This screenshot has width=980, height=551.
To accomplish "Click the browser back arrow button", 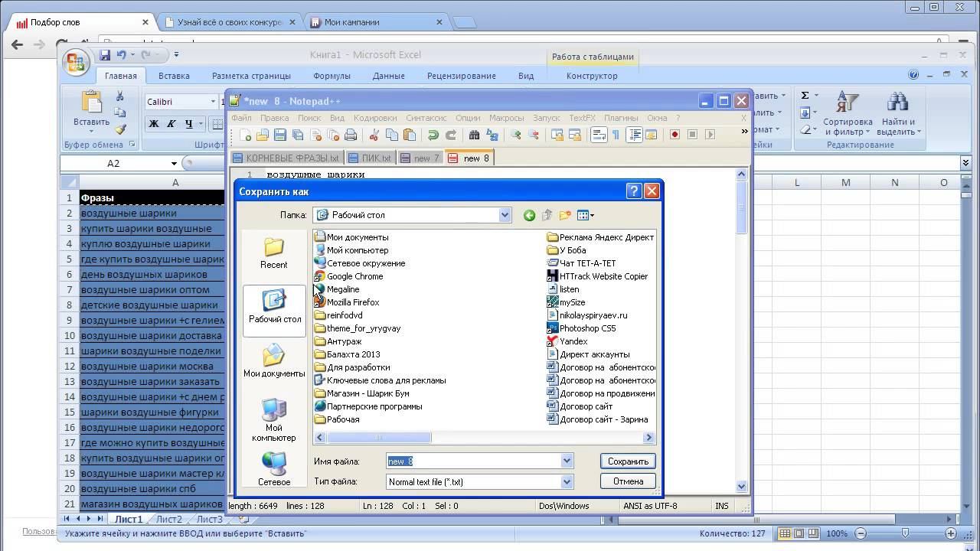I will (17, 45).
